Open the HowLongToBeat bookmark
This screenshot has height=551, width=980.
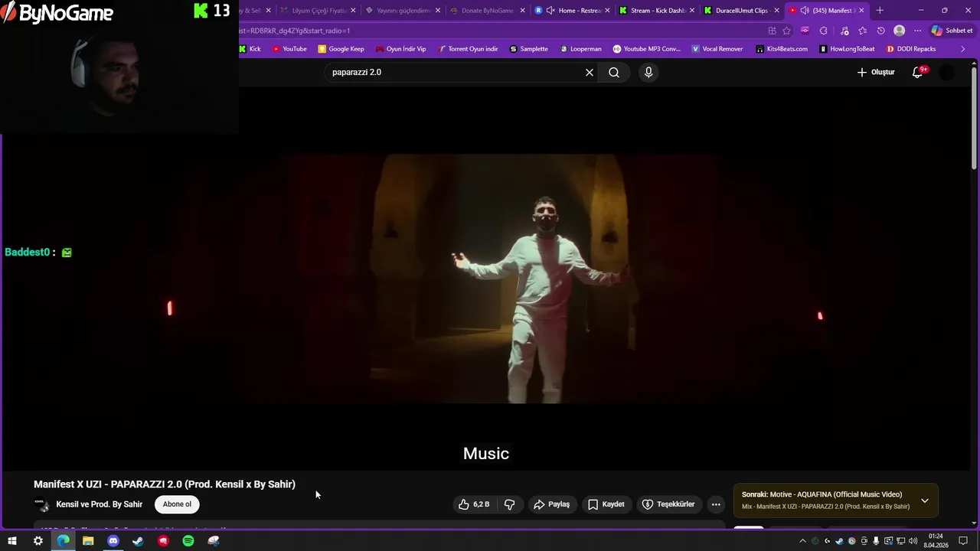point(847,49)
